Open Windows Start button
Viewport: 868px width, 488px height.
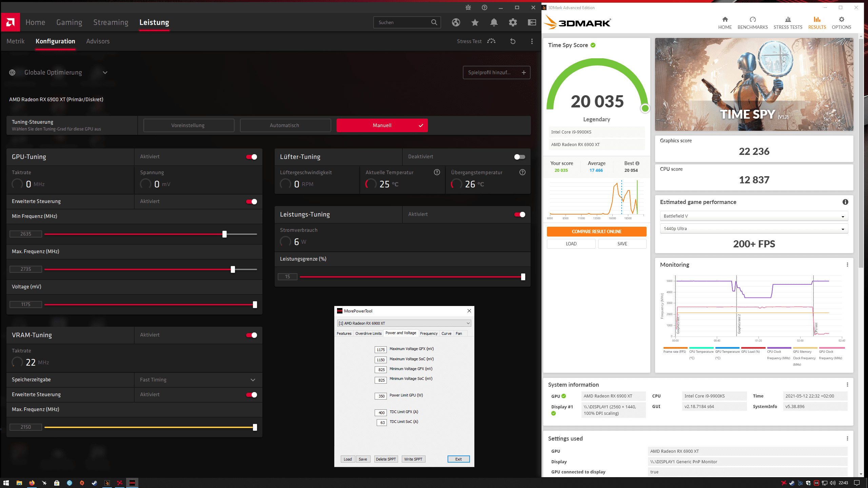click(x=6, y=483)
